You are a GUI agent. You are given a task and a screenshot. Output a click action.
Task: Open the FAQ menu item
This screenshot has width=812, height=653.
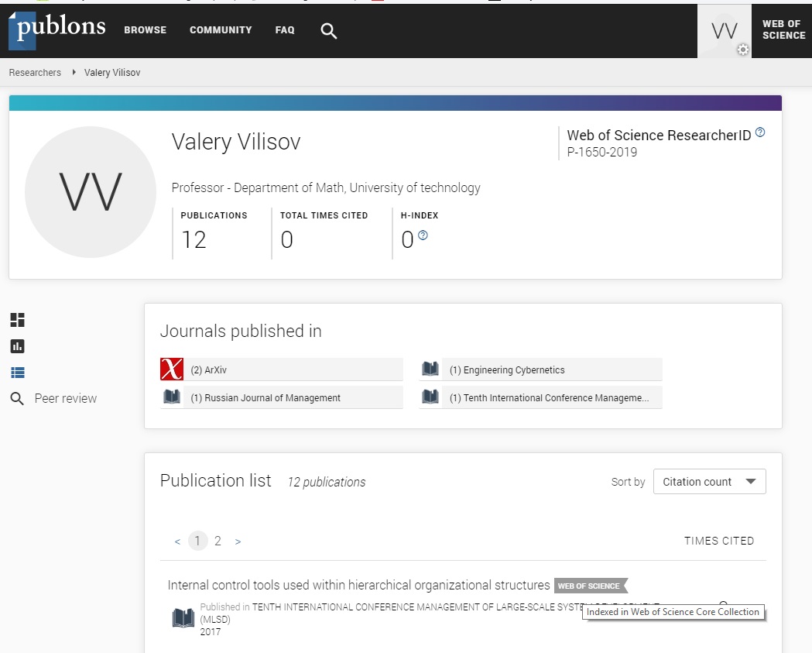tap(285, 30)
